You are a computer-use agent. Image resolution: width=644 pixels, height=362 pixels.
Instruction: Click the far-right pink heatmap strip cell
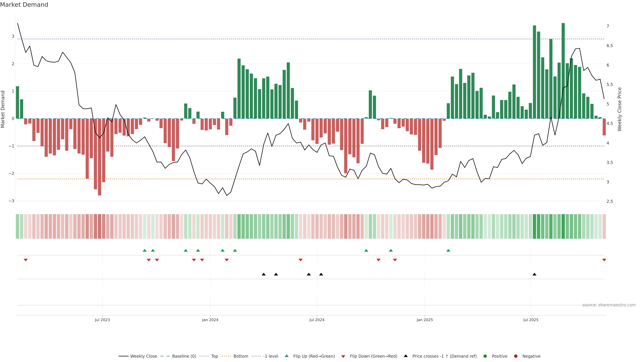point(604,226)
